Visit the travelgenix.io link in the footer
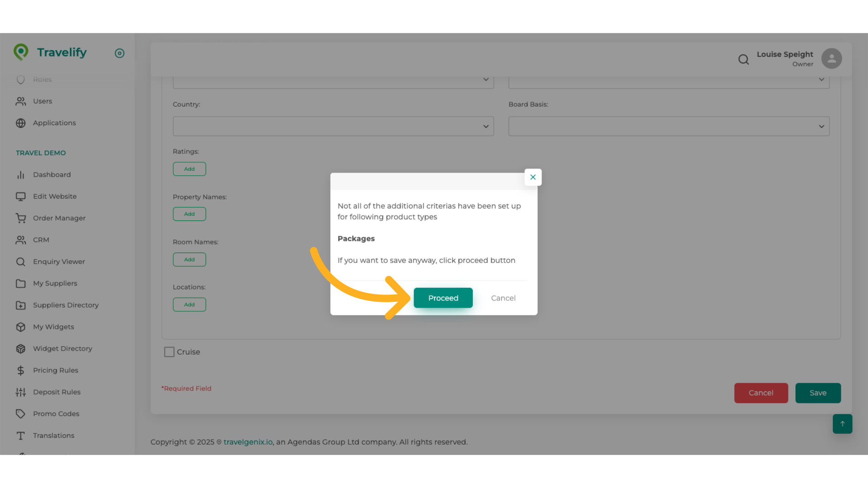Viewport: 868px width, 488px height. coord(248,442)
